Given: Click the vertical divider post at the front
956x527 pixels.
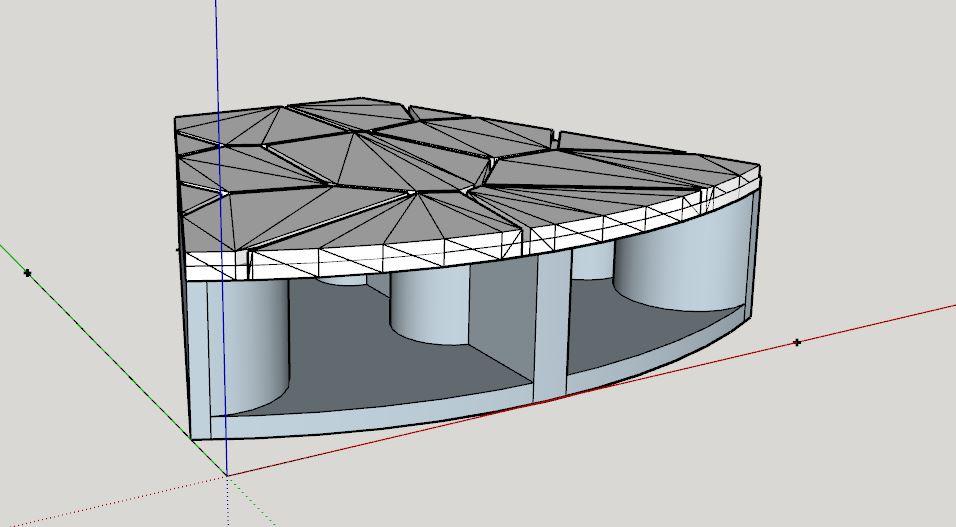Looking at the screenshot, I should point(552,326).
